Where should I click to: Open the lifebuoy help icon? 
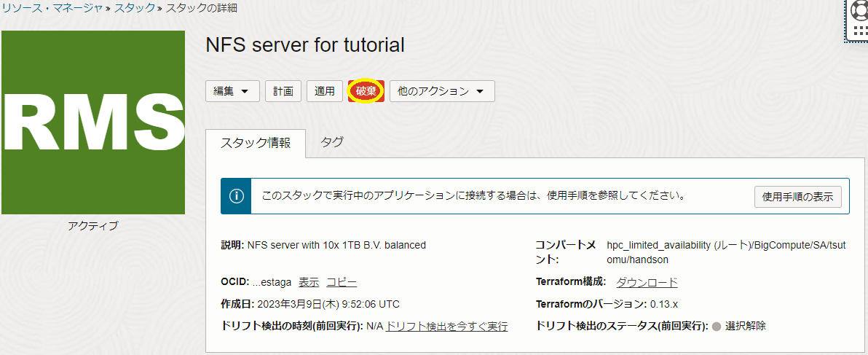pyautogui.click(x=859, y=10)
